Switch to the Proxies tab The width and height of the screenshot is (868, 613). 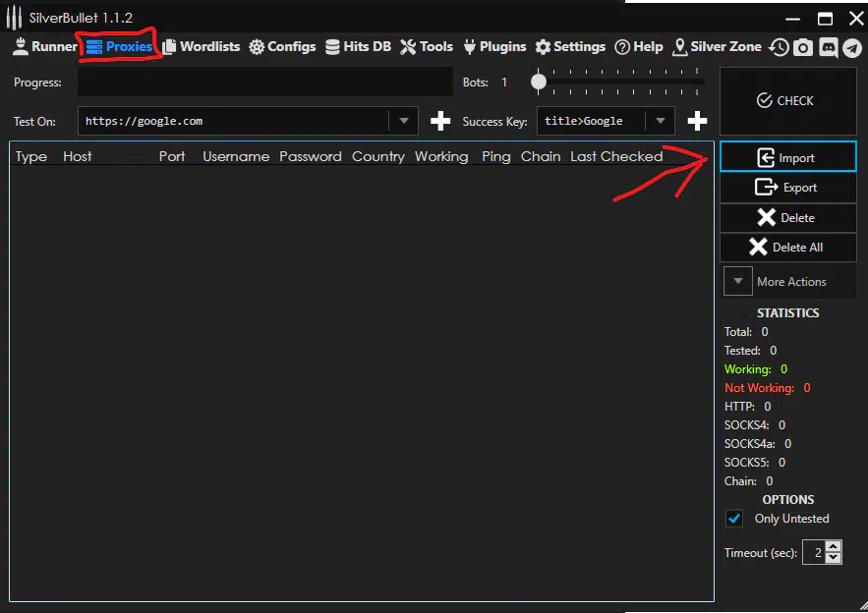[x=120, y=46]
